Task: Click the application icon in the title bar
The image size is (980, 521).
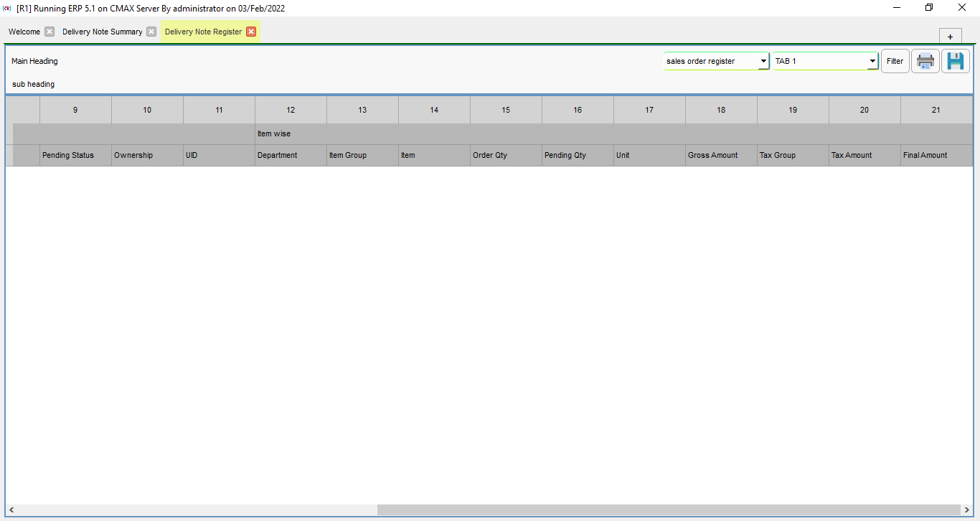Action: pyautogui.click(x=7, y=8)
